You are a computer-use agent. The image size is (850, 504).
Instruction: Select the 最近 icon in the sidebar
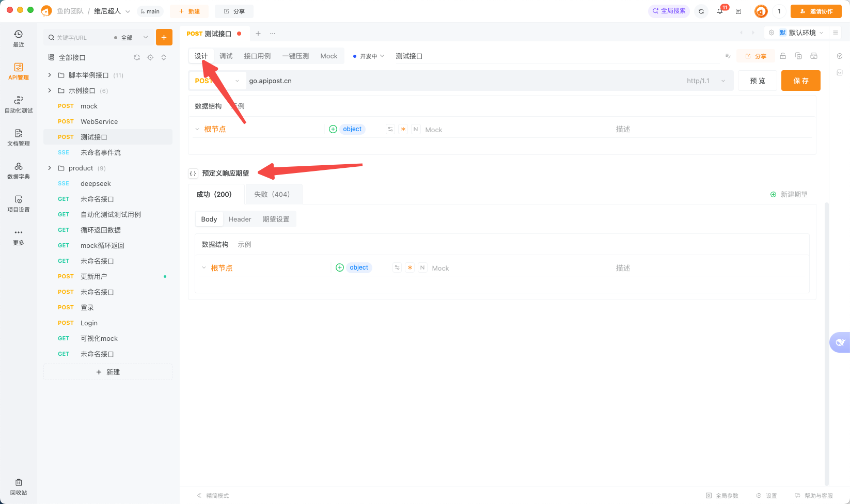coord(18,37)
